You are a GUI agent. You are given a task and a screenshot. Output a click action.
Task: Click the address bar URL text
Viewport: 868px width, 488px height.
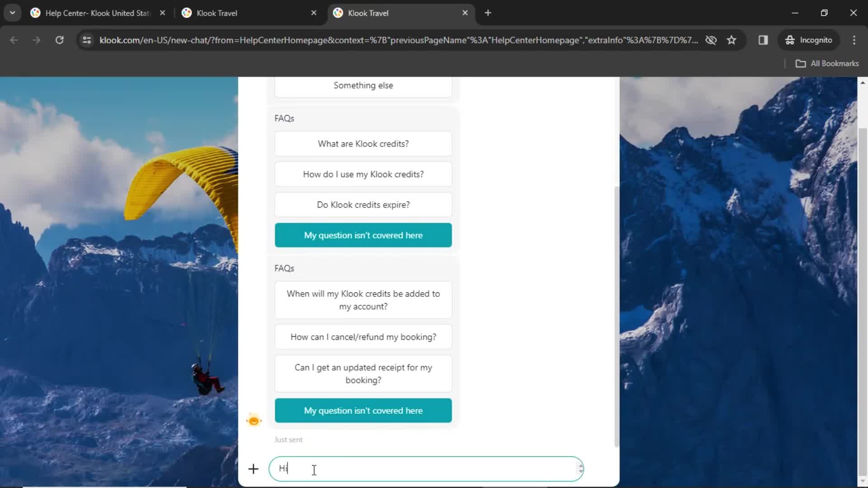pos(399,40)
